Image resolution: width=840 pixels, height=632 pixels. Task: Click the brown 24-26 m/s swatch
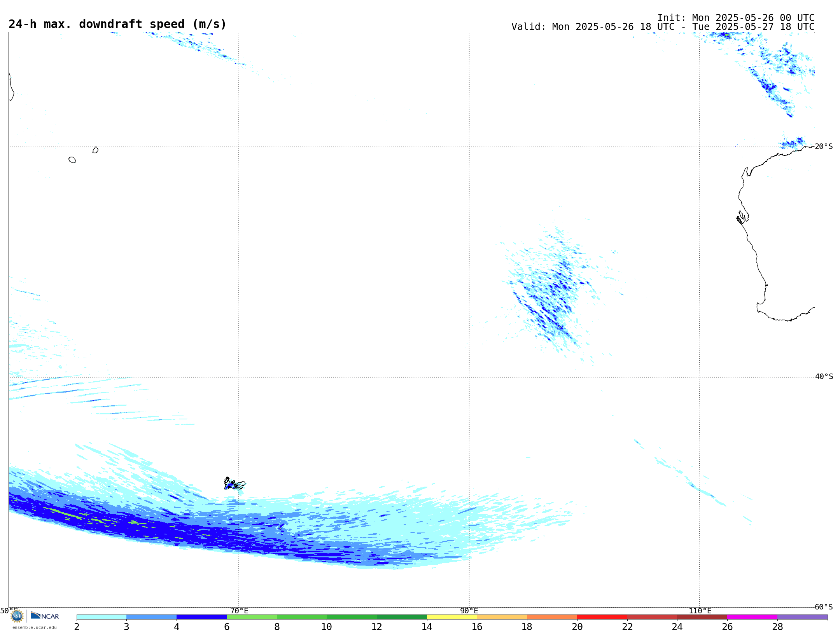(x=702, y=617)
